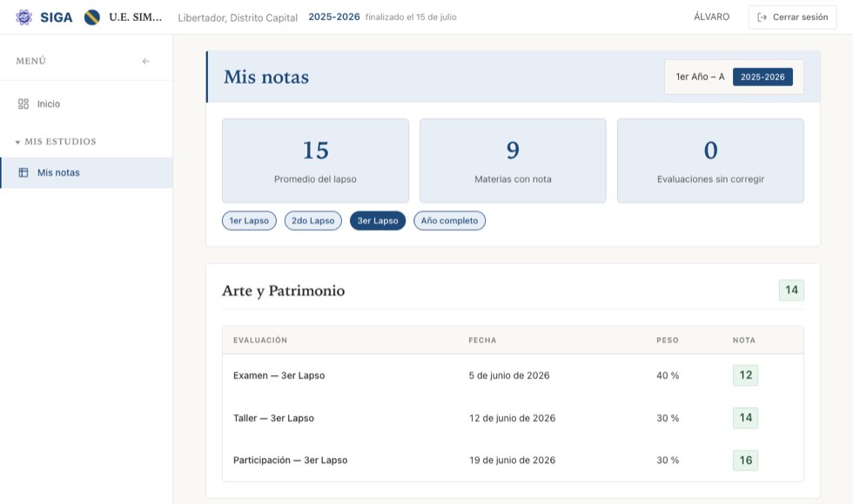Click the 2025-2026 school year in top bar
The width and height of the screenshot is (853, 504).
point(334,17)
